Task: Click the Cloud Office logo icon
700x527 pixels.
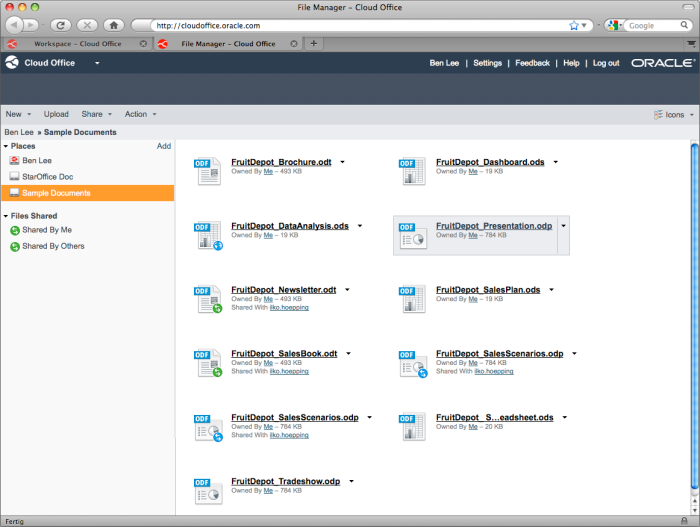Action: point(12,63)
